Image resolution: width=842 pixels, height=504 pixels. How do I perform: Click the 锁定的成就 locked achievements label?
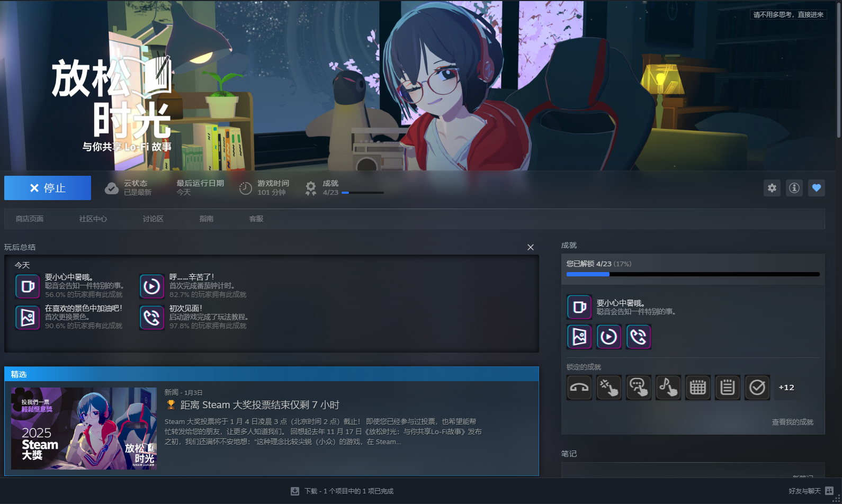point(584,367)
